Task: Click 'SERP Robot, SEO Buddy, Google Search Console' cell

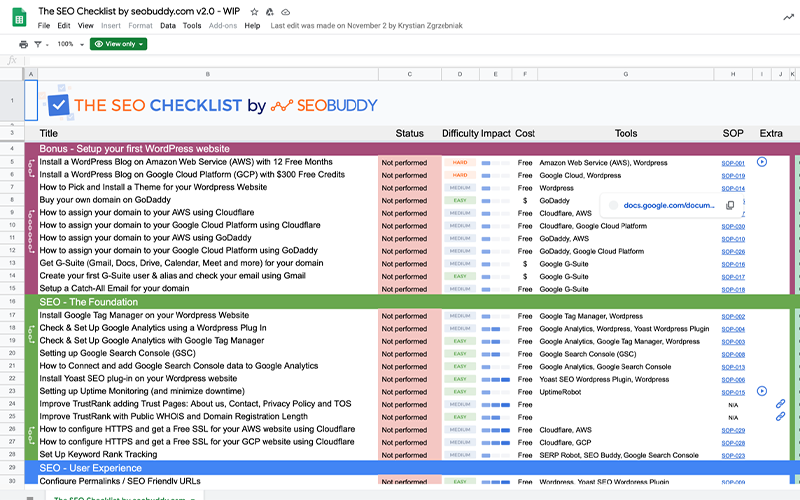Action: [626, 455]
